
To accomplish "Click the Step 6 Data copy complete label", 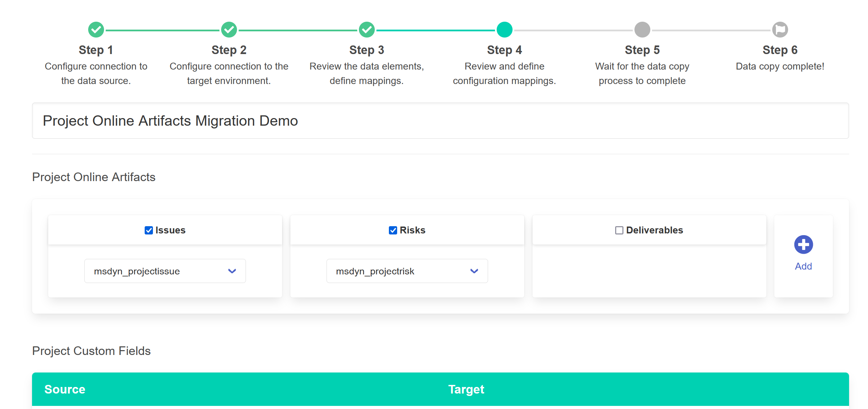I will coord(779,66).
